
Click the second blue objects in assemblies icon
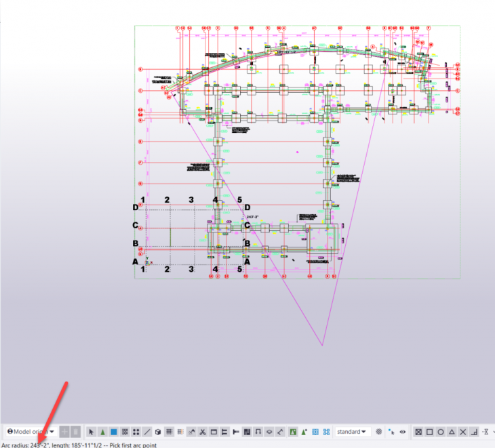[x=326, y=432]
